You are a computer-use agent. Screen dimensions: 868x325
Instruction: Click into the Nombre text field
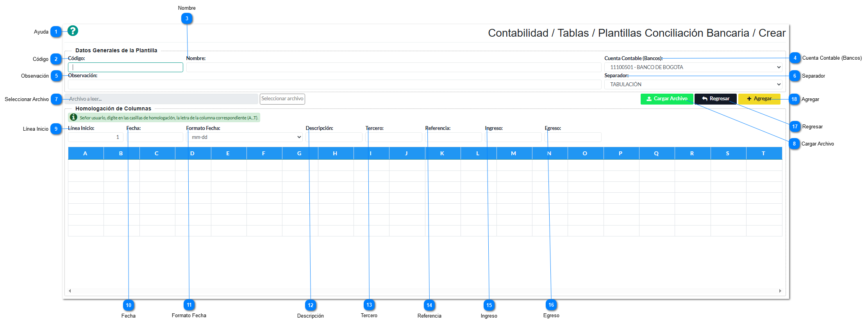(x=393, y=67)
